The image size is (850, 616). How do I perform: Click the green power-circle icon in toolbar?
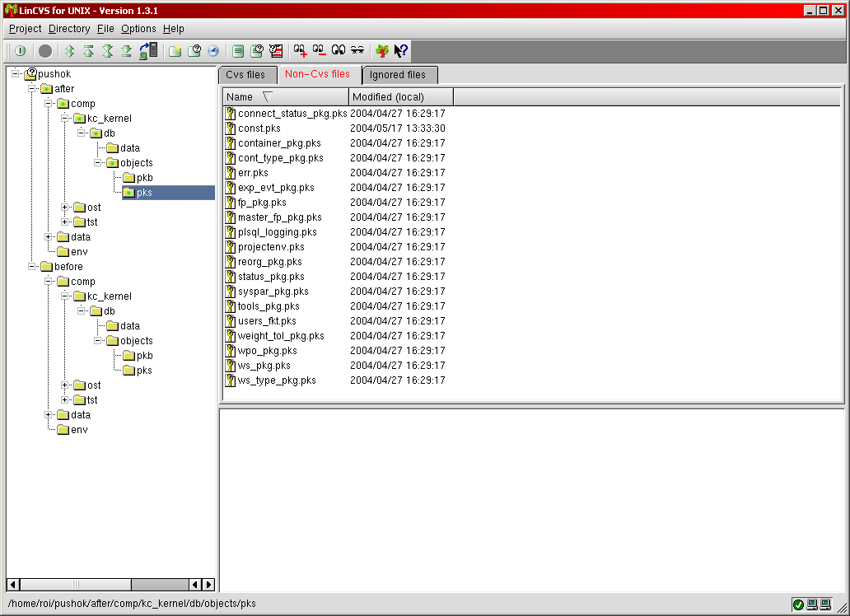(20, 51)
